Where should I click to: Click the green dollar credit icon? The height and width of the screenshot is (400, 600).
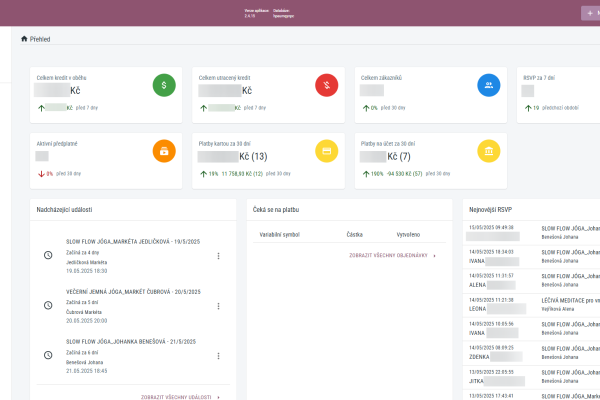(164, 85)
